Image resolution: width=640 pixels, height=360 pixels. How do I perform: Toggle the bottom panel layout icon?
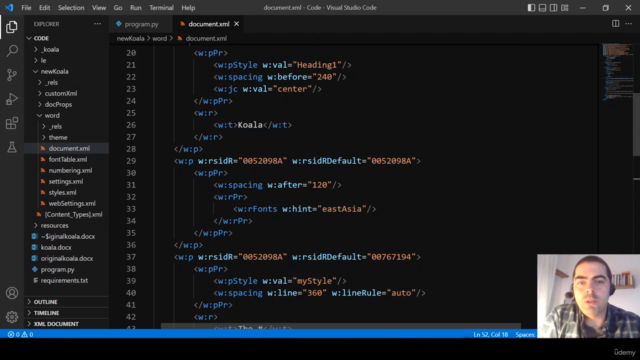coord(542,8)
